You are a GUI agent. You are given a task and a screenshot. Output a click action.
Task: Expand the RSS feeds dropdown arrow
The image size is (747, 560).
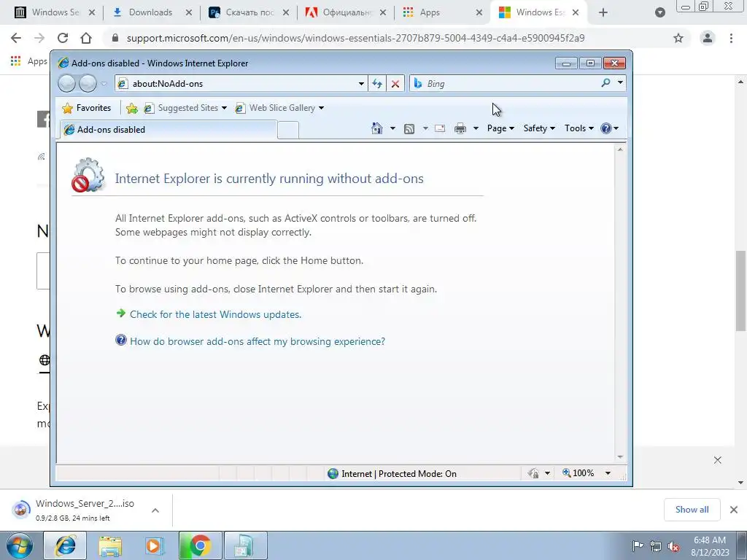pos(425,128)
